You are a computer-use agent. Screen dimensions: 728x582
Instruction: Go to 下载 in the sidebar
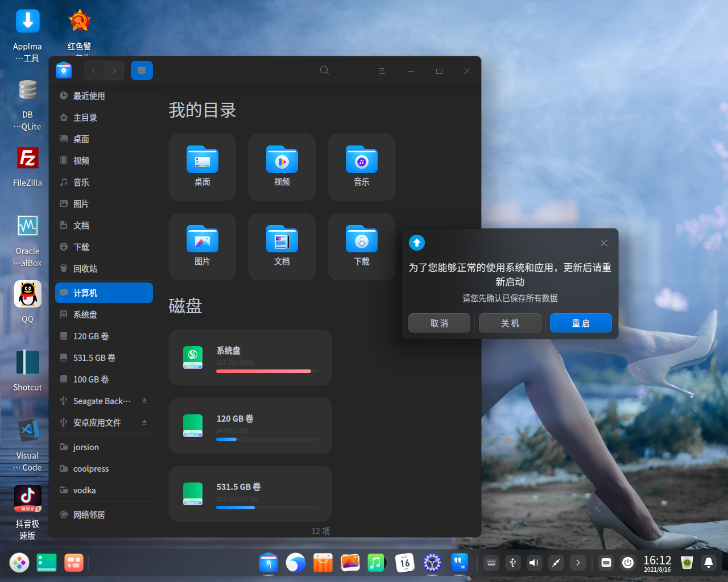coord(104,247)
